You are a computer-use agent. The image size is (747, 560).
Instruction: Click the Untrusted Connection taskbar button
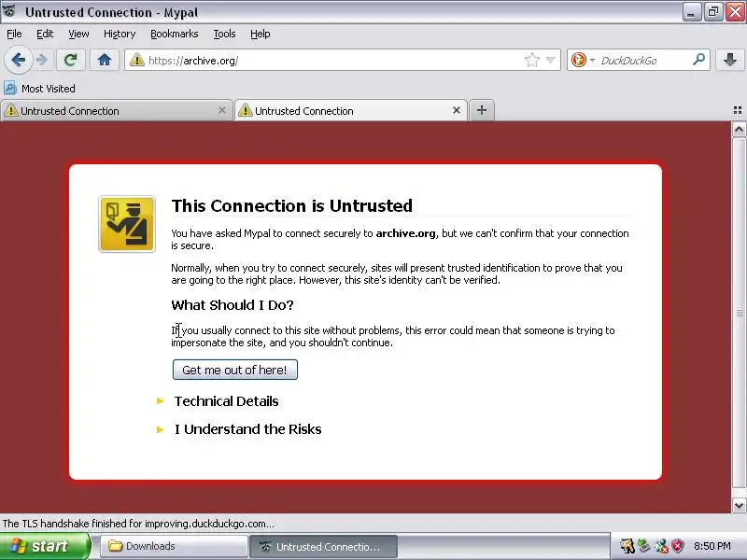point(323,546)
